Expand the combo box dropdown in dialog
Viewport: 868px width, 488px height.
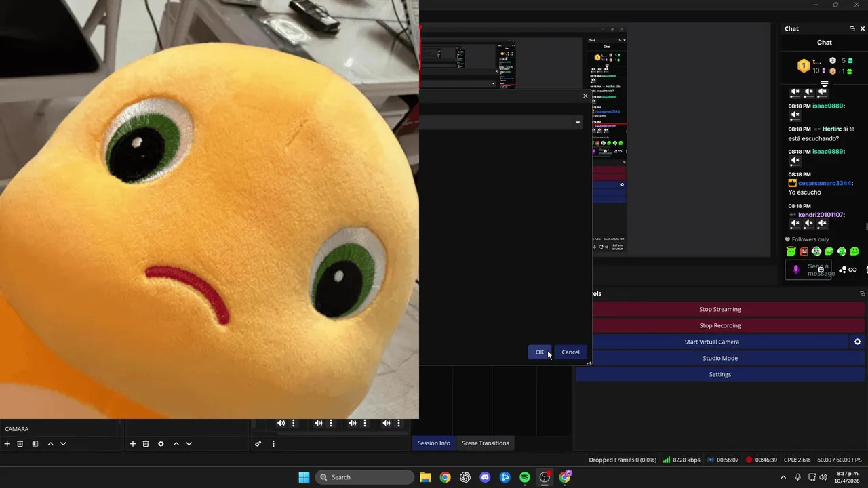[x=578, y=123]
